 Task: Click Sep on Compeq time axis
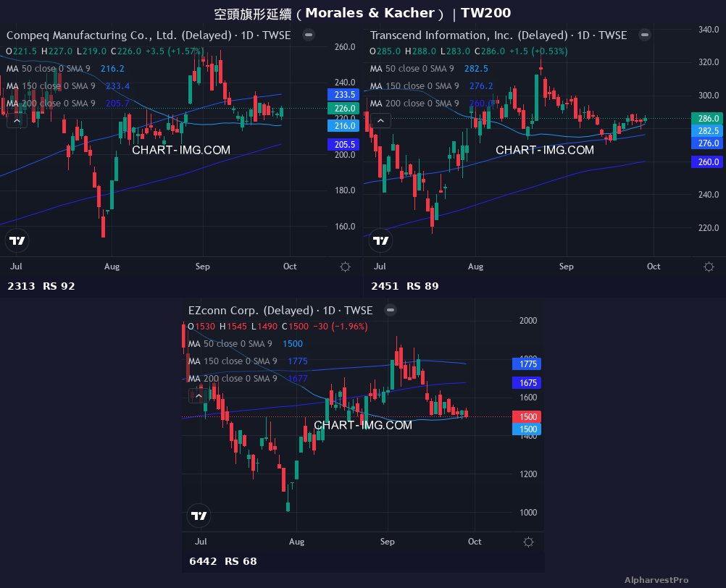tap(202, 266)
